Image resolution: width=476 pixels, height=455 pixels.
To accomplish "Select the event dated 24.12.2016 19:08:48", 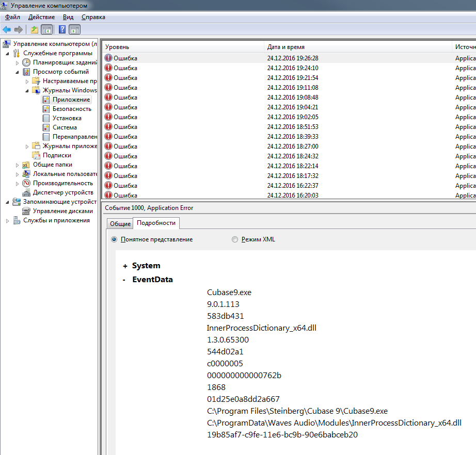I will pos(289,98).
